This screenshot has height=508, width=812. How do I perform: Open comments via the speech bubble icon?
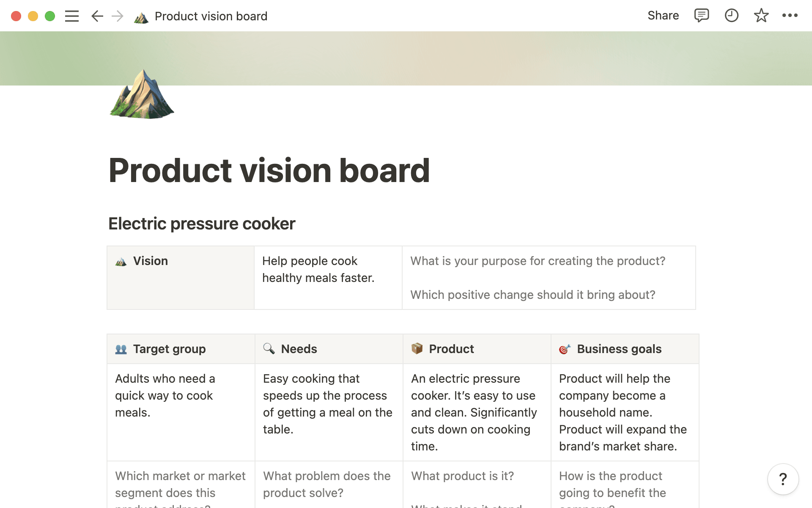pyautogui.click(x=701, y=16)
